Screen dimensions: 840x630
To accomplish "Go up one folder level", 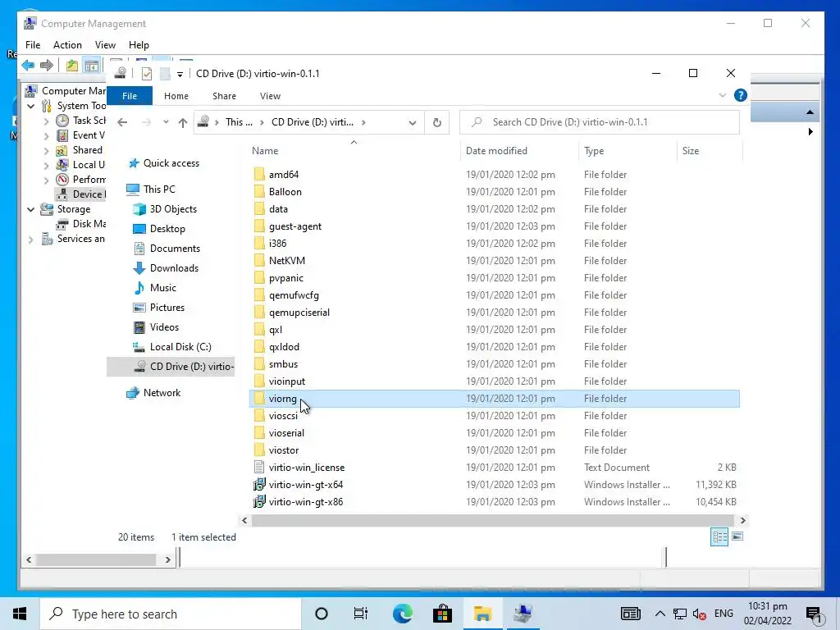I will click(x=183, y=123).
